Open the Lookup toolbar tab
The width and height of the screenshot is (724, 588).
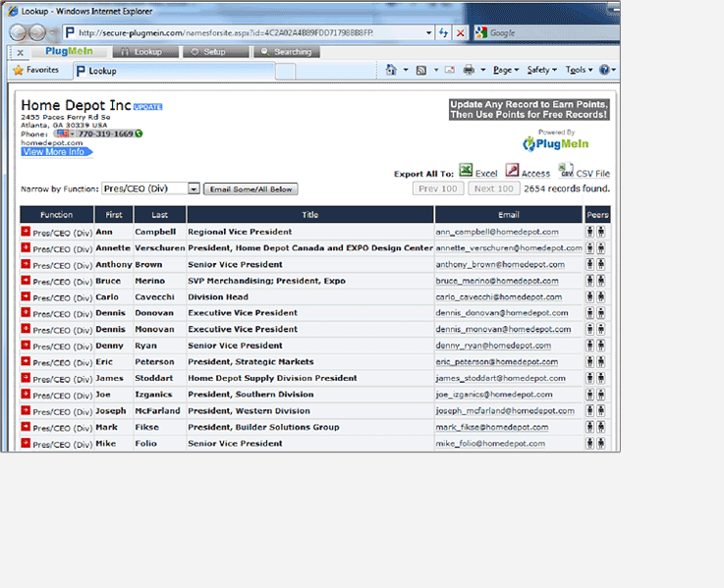[x=145, y=52]
